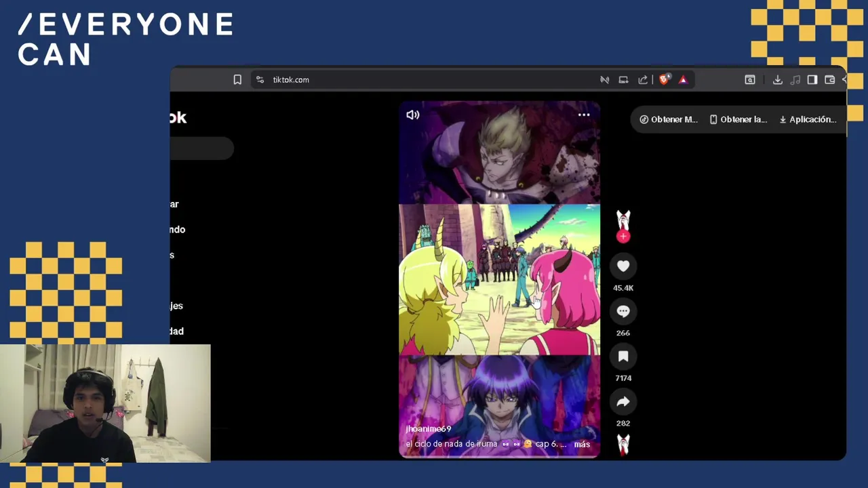
Task: Click the Obtener M... button
Action: (669, 119)
